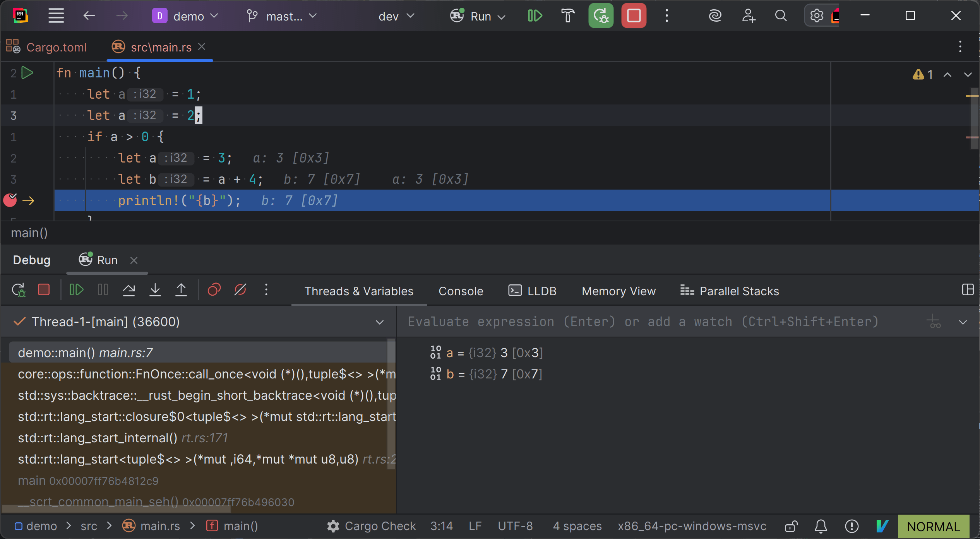Click the Build hammer icon
Viewport: 980px width, 539px height.
click(567, 16)
